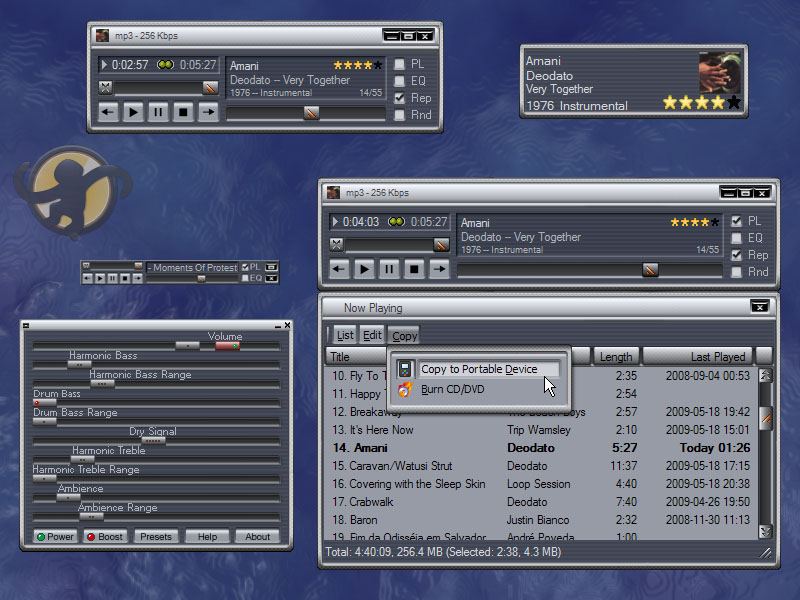Play track in the player showing 0:02:57

point(133,112)
